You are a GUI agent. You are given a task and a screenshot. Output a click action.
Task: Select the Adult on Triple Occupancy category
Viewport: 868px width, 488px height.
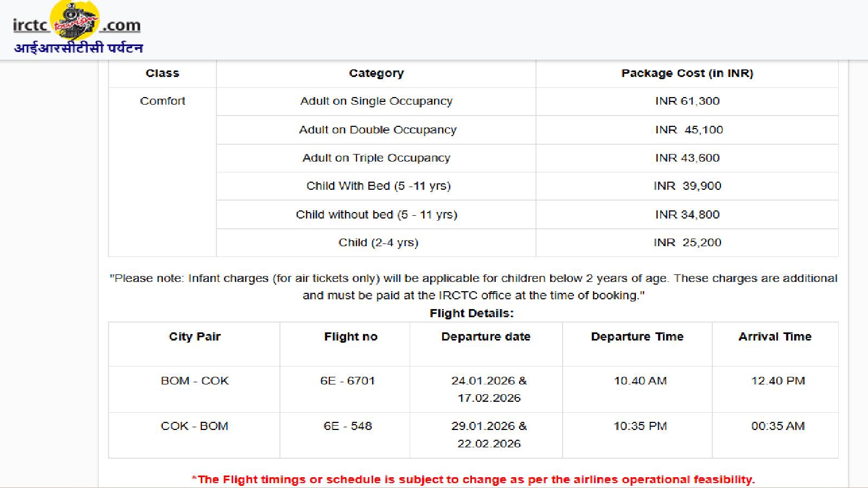(376, 158)
